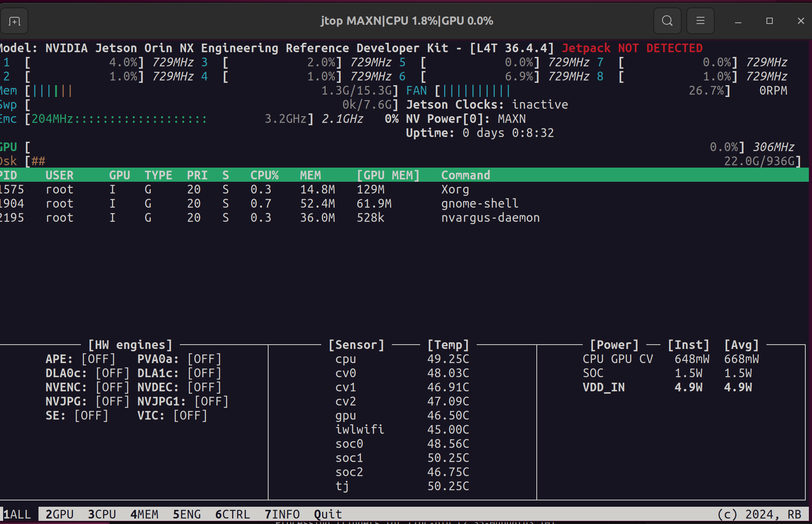Screen dimensions: 812x524
Task: Switch to the 2GPU tab
Action: pos(59,514)
